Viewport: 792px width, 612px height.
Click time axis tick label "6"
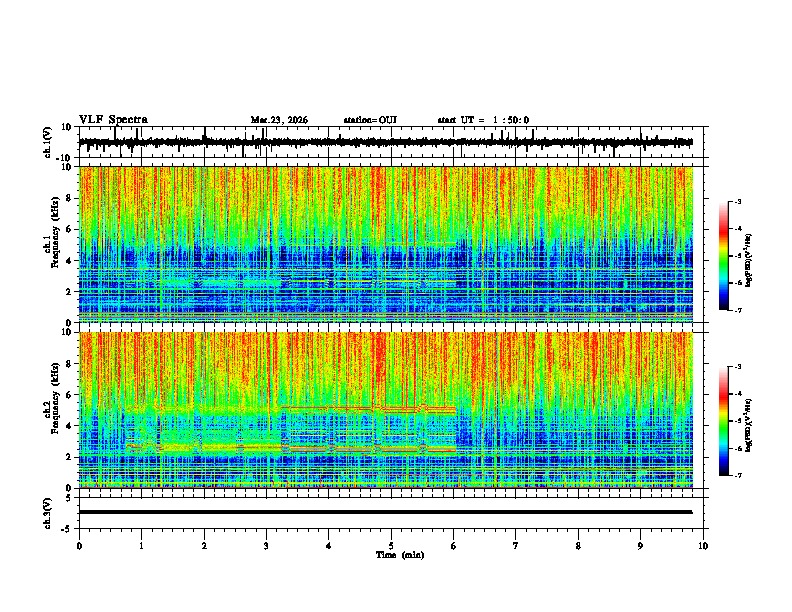[x=454, y=546]
